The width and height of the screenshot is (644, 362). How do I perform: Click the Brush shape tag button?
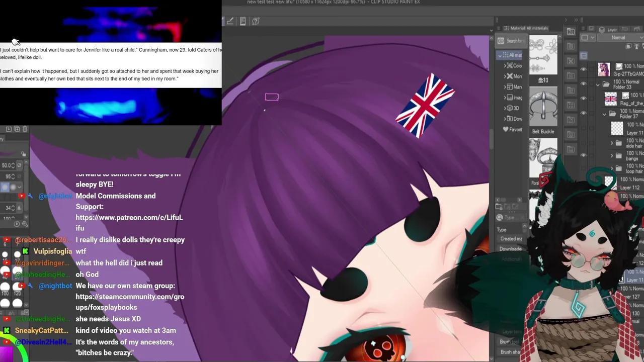point(510,352)
